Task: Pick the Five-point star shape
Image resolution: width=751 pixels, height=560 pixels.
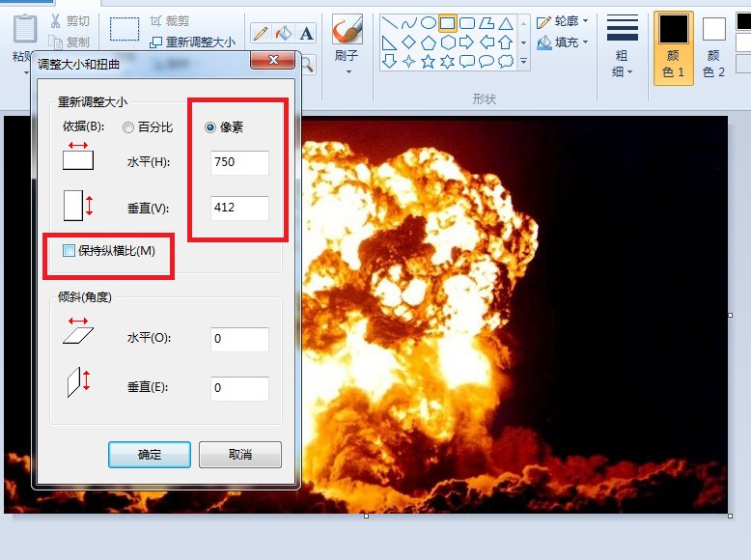Action: [429, 62]
